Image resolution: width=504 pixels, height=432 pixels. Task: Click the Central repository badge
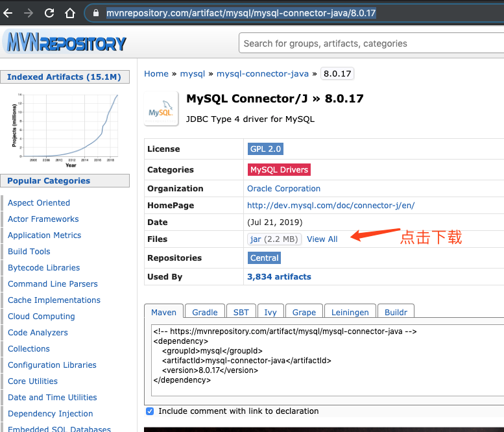(x=264, y=258)
